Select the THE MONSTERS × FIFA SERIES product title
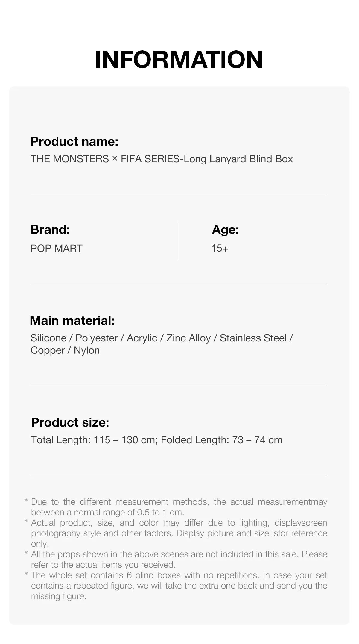This screenshot has height=644, width=359. pyautogui.click(x=162, y=159)
